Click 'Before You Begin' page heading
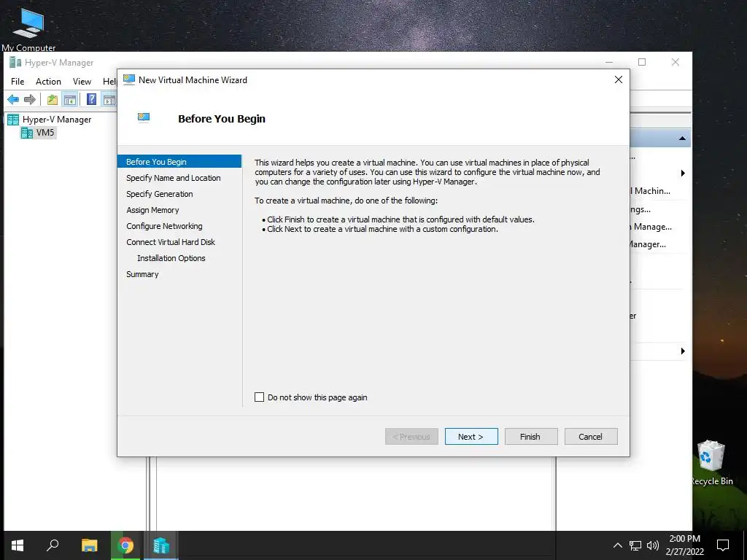Screen dimensions: 747x560 click(x=222, y=119)
